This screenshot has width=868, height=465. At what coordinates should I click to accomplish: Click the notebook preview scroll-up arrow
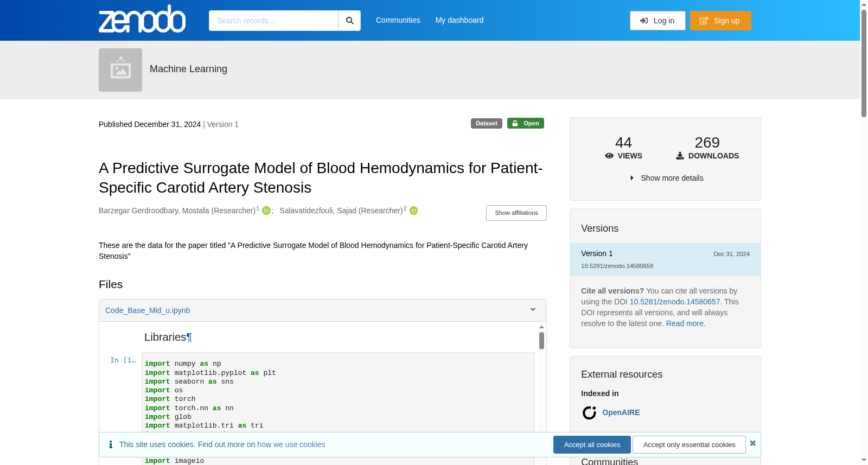click(541, 327)
